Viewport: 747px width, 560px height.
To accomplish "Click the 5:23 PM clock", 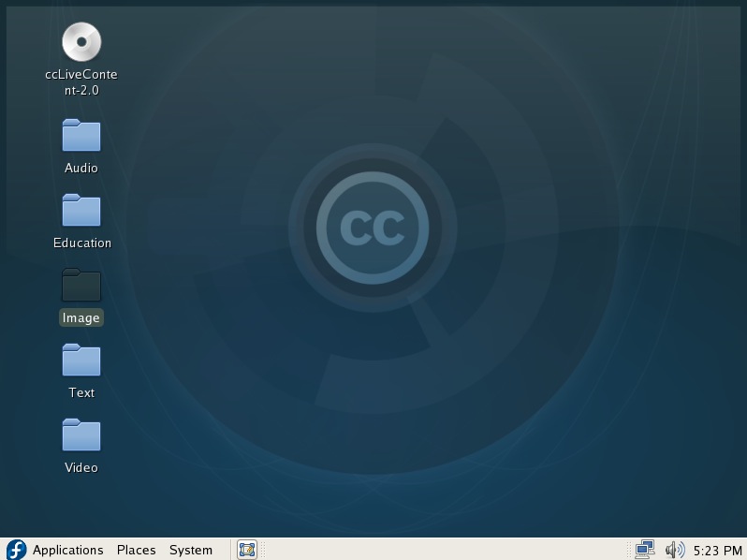I will click(717, 551).
